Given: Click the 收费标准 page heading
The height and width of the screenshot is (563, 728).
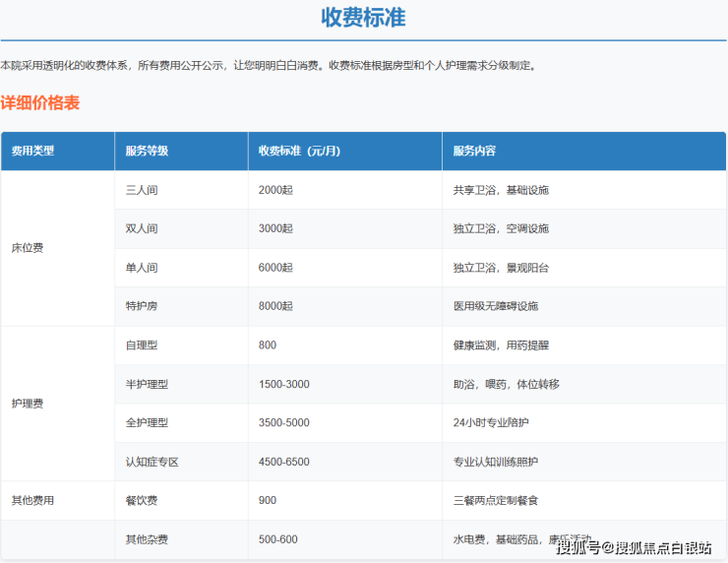Looking at the screenshot, I should click(363, 18).
